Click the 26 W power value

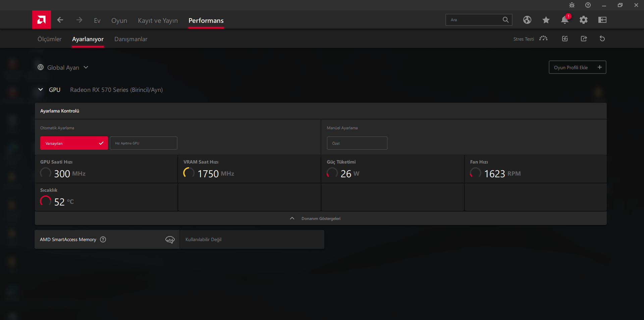pos(350,174)
